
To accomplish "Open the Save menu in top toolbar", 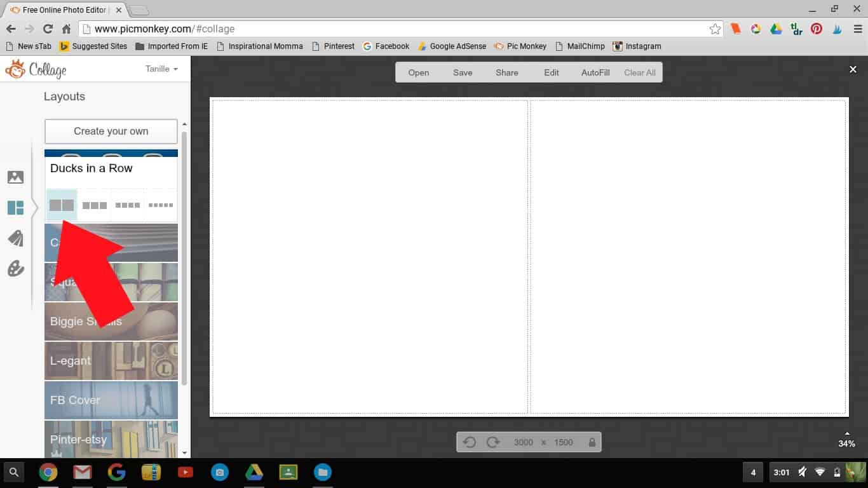I will coord(463,72).
